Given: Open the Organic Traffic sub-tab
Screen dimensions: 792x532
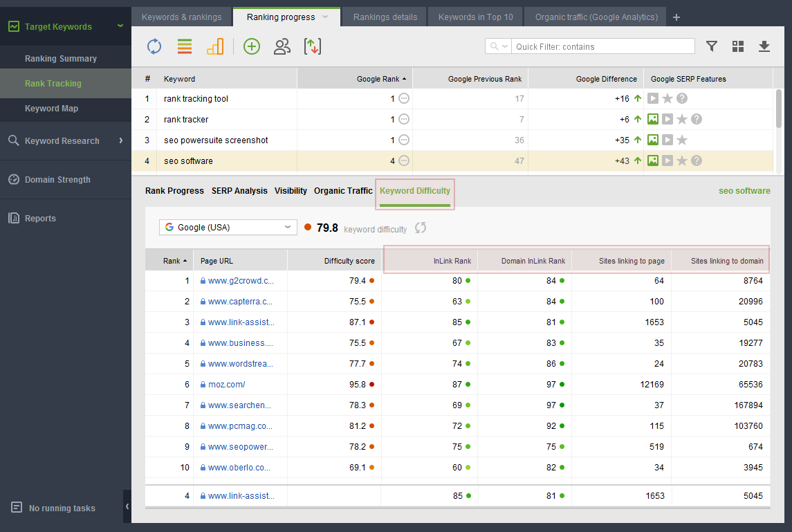Looking at the screenshot, I should pos(343,191).
